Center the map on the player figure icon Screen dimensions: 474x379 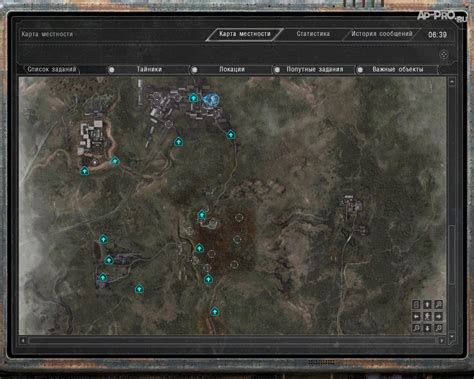click(427, 316)
